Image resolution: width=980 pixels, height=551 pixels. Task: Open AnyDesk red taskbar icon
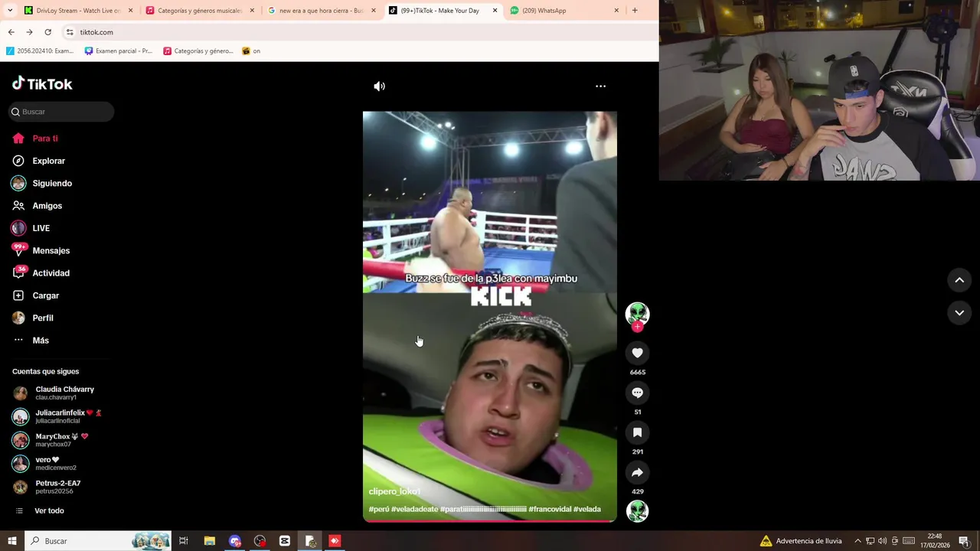[x=335, y=541]
